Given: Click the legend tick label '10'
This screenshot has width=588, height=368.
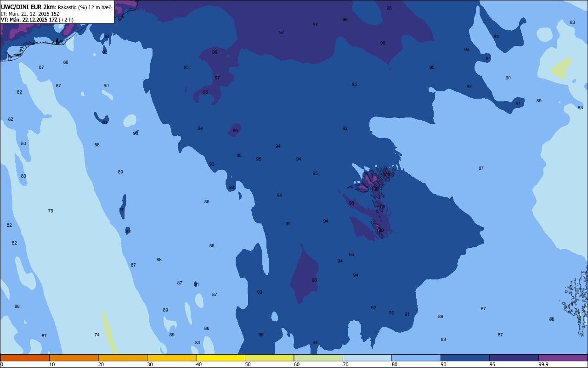Looking at the screenshot, I should point(52,364).
